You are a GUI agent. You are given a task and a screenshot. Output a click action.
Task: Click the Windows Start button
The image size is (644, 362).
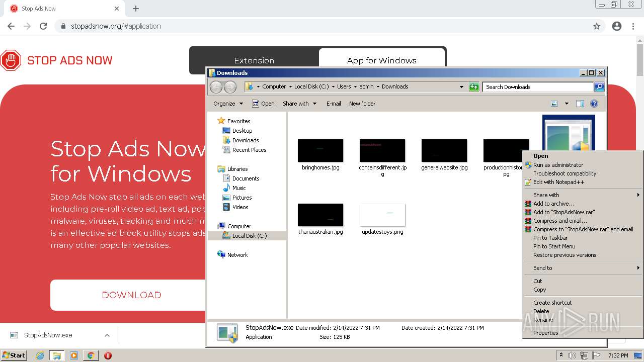14,355
